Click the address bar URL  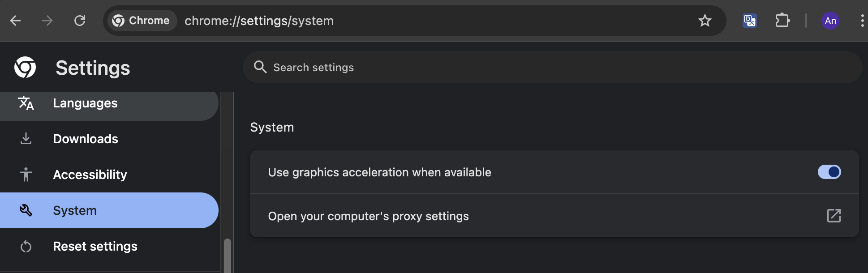tap(259, 21)
